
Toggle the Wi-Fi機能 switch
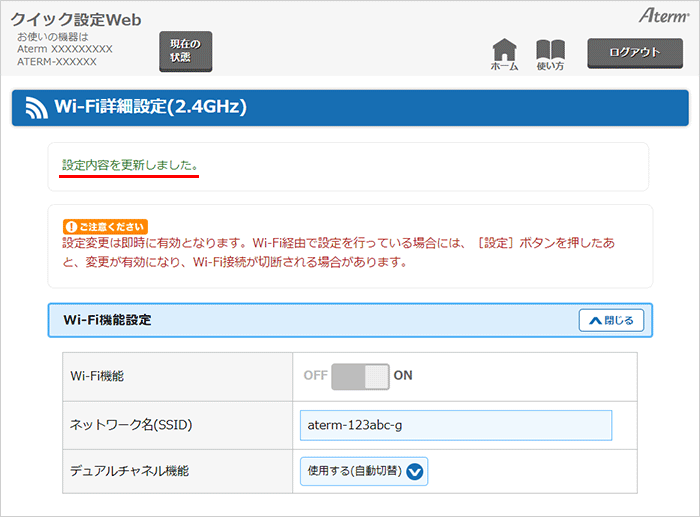360,376
